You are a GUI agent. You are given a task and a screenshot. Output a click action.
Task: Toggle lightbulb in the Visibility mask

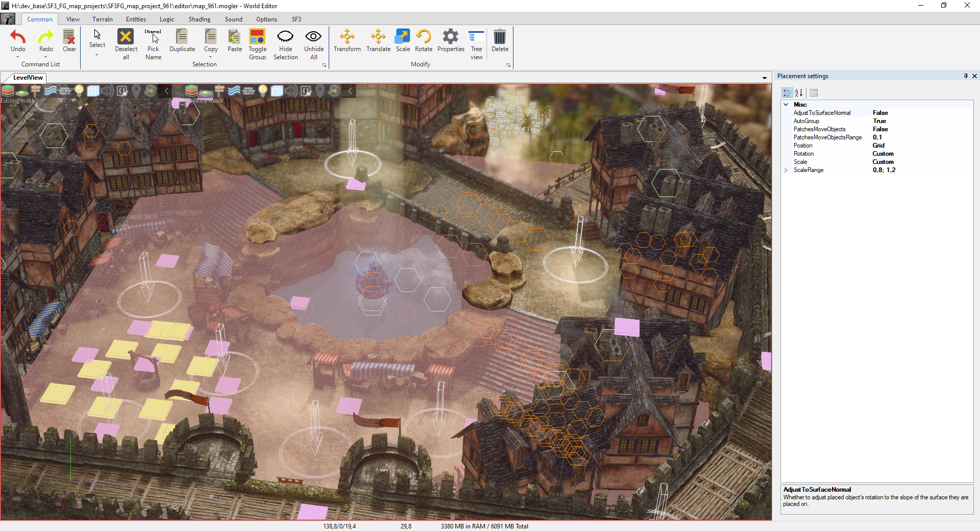point(262,91)
